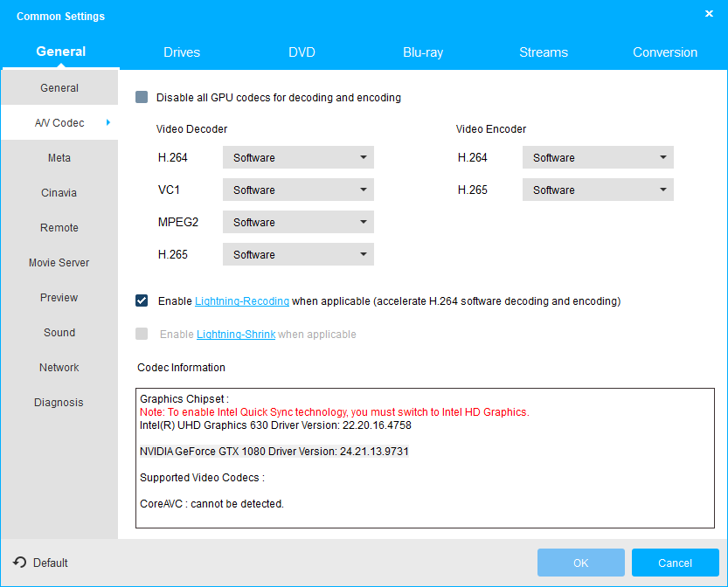Click the NVIDIA GeForce GTX 1080 line
The width and height of the screenshot is (728, 587).
pyautogui.click(x=274, y=451)
